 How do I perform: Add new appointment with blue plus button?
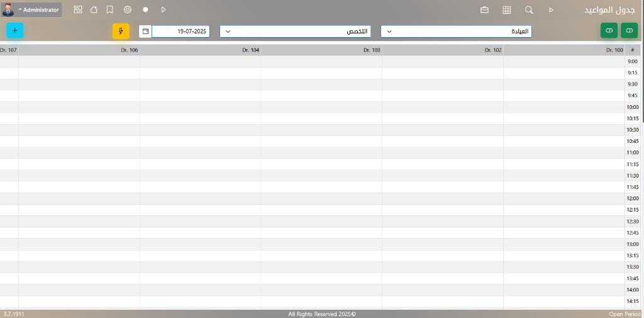15,31
